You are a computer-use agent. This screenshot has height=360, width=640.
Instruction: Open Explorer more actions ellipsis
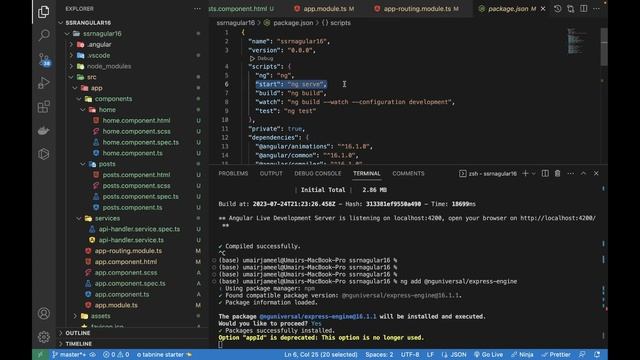tap(197, 9)
